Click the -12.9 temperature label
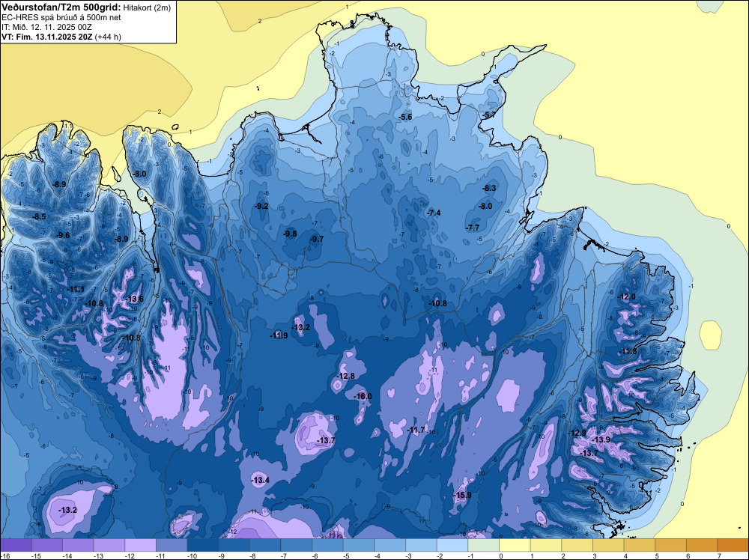749x560 pixels. (577, 433)
